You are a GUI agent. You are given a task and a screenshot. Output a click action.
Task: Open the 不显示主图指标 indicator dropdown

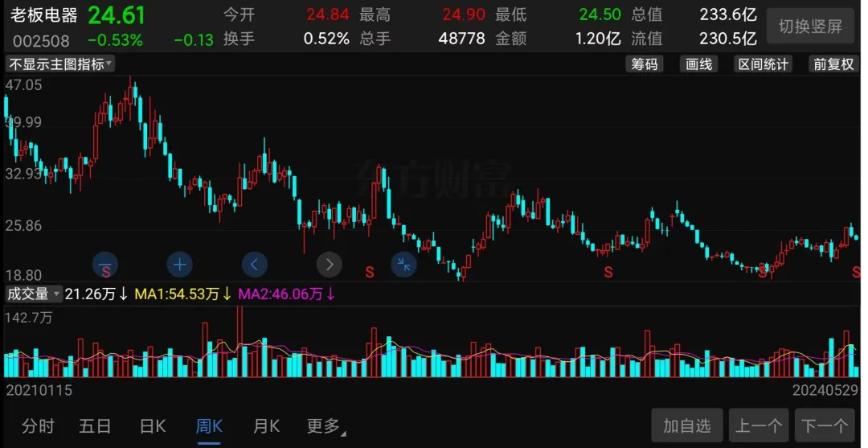(x=59, y=64)
